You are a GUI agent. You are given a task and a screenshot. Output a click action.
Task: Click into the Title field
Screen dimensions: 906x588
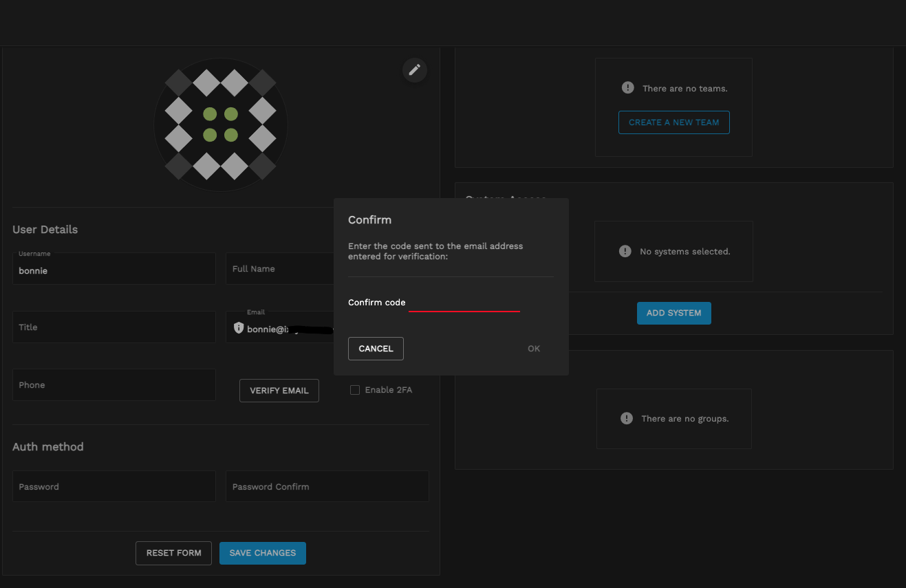[114, 327]
